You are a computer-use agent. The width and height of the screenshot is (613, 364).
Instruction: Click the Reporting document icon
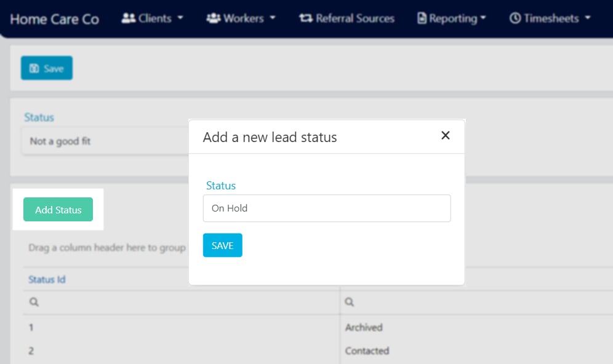coord(422,18)
